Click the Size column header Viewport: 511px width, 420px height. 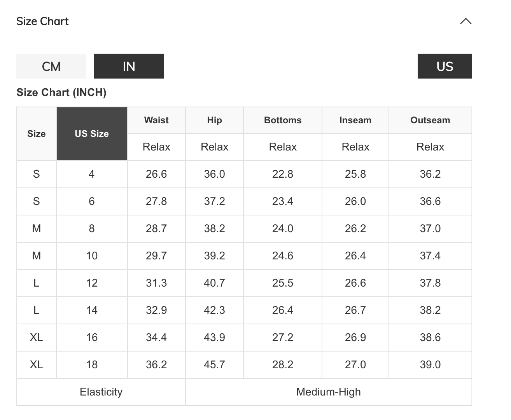pyautogui.click(x=37, y=134)
